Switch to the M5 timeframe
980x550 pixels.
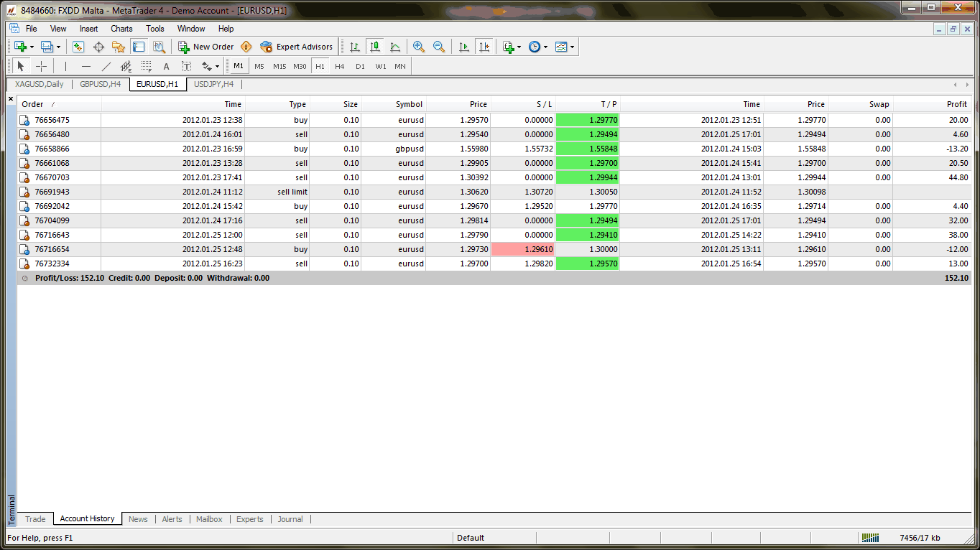click(x=259, y=66)
